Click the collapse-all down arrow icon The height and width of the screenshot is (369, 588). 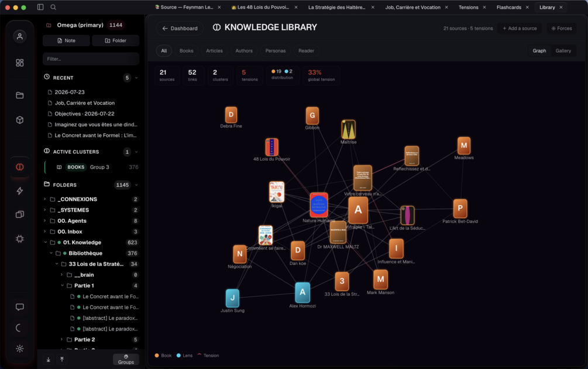tap(49, 359)
